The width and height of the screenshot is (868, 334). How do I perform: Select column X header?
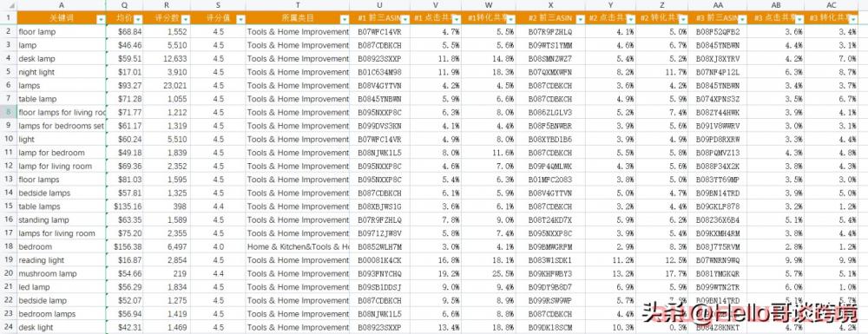tap(550, 5)
